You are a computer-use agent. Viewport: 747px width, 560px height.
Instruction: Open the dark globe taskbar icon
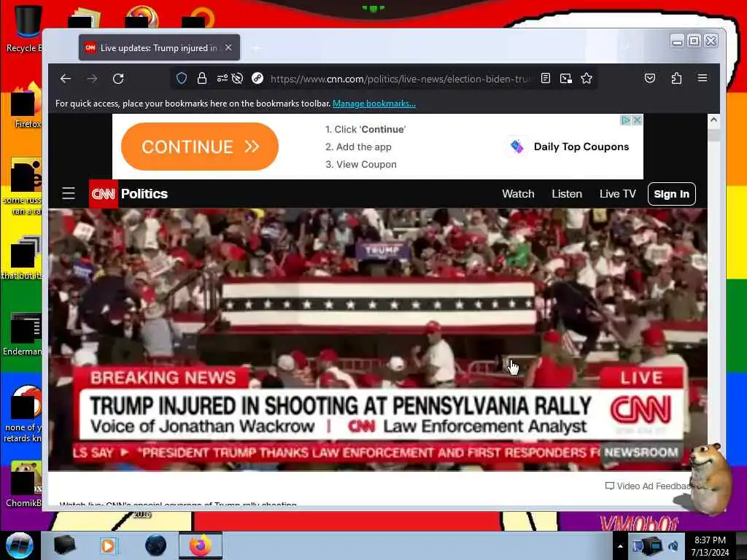pos(155,545)
